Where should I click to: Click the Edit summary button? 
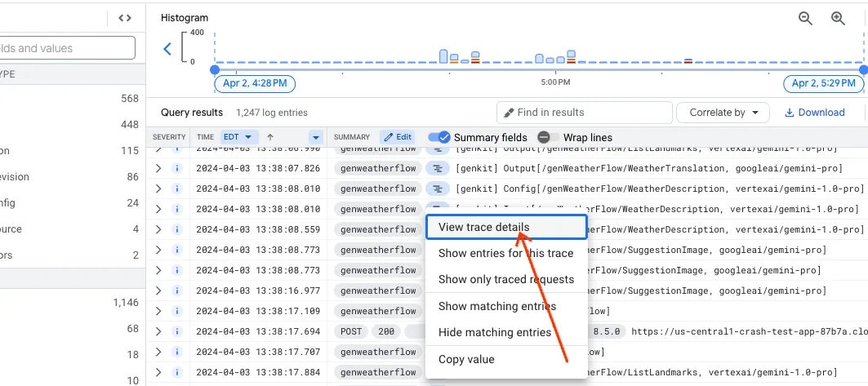[x=398, y=136]
